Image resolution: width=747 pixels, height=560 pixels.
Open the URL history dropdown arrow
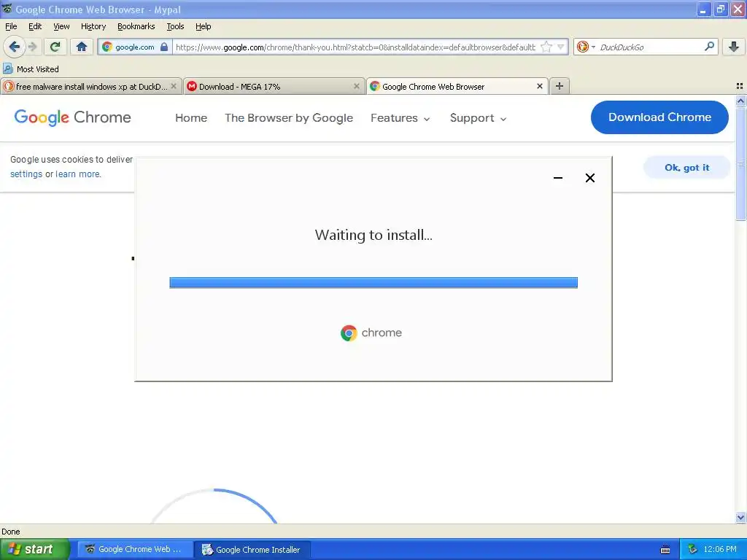[x=561, y=47]
